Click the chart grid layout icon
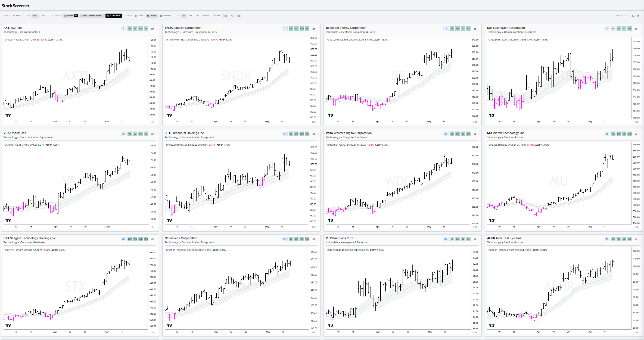This screenshot has width=644, height=340. pos(226,16)
